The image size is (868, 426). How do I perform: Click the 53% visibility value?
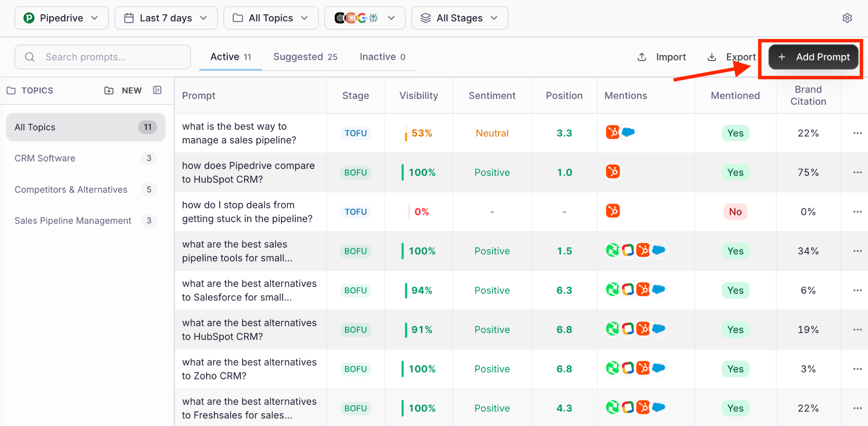[422, 133]
